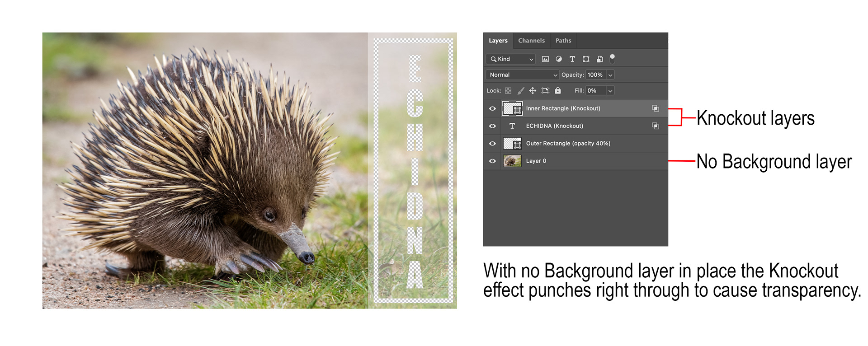Select the Layer 0 name
The image size is (868, 346).
536,161
